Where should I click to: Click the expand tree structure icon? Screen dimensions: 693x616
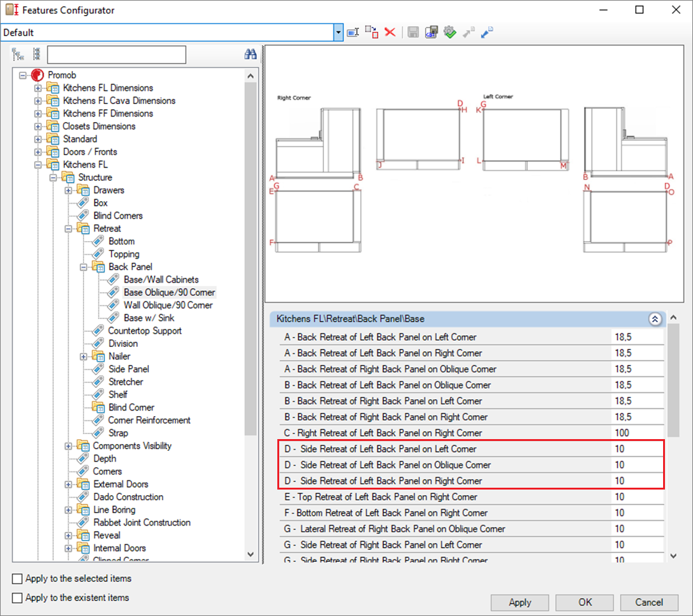(x=18, y=54)
